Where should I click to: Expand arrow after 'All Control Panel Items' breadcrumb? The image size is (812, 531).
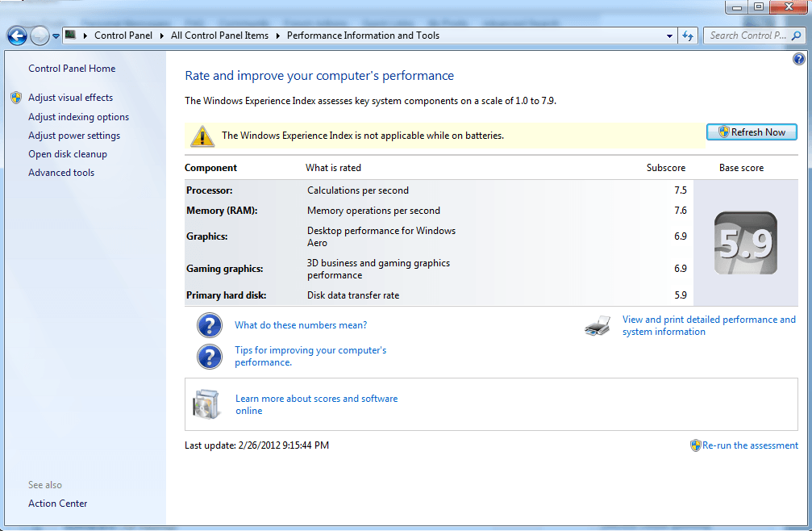pos(277,36)
